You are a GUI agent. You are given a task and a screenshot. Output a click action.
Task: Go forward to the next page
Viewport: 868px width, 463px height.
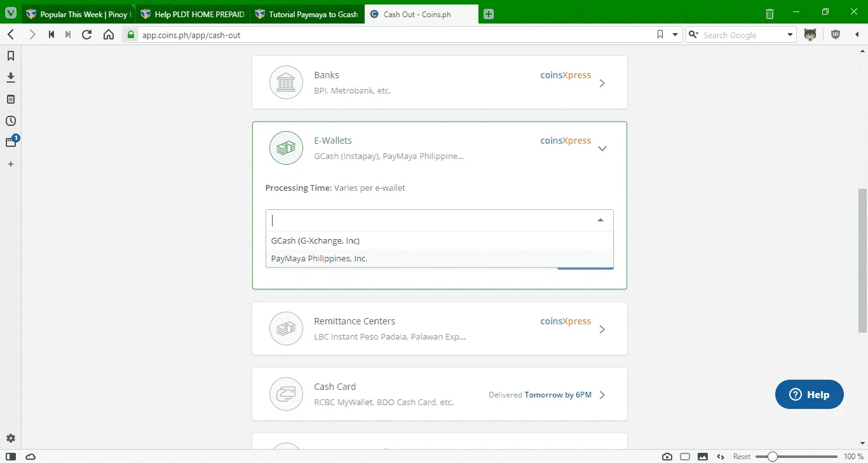click(x=32, y=34)
